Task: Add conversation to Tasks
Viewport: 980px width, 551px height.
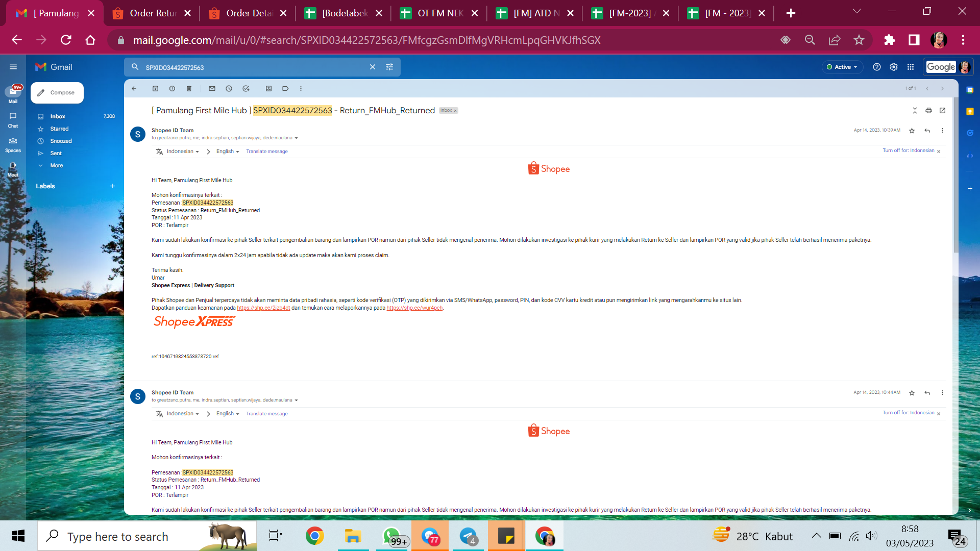Action: (246, 89)
